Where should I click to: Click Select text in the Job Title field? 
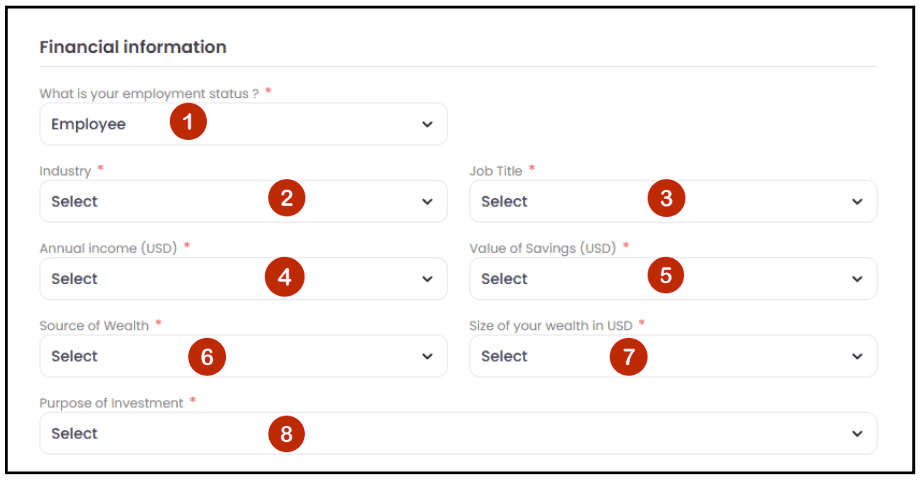coord(504,202)
